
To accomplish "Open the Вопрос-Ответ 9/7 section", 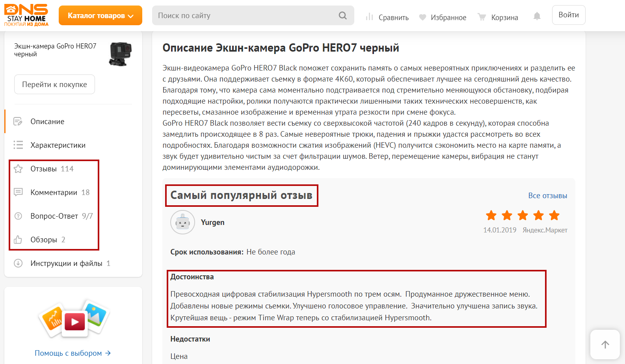I will coord(61,216).
